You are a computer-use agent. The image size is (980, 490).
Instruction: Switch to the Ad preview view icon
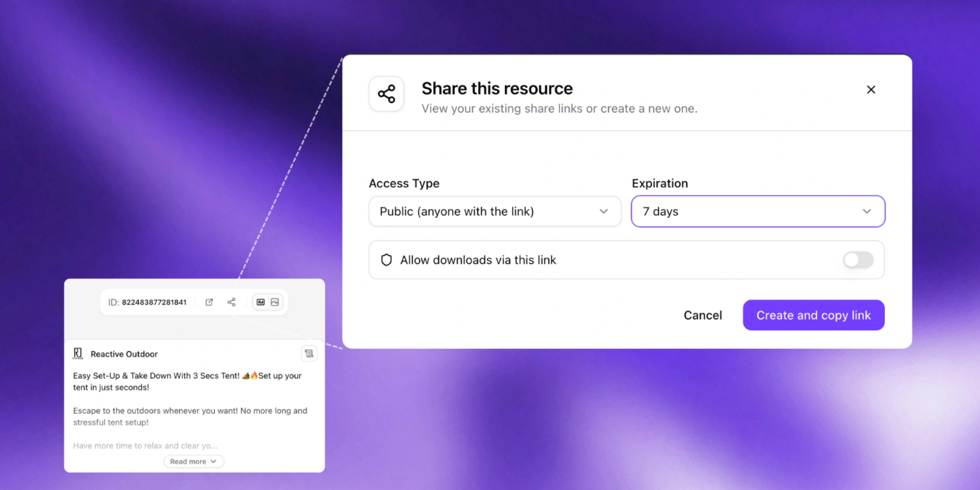coord(260,302)
